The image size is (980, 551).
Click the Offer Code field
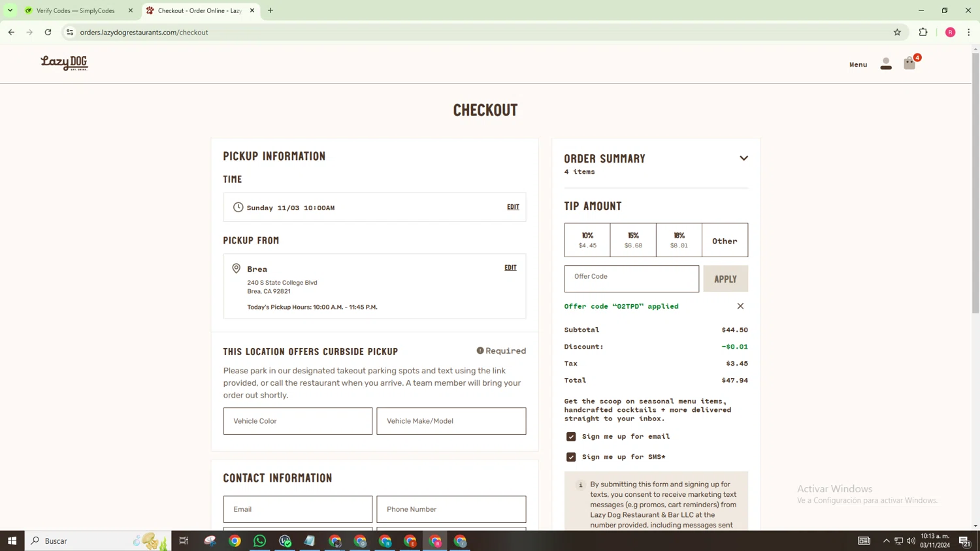[x=631, y=279]
